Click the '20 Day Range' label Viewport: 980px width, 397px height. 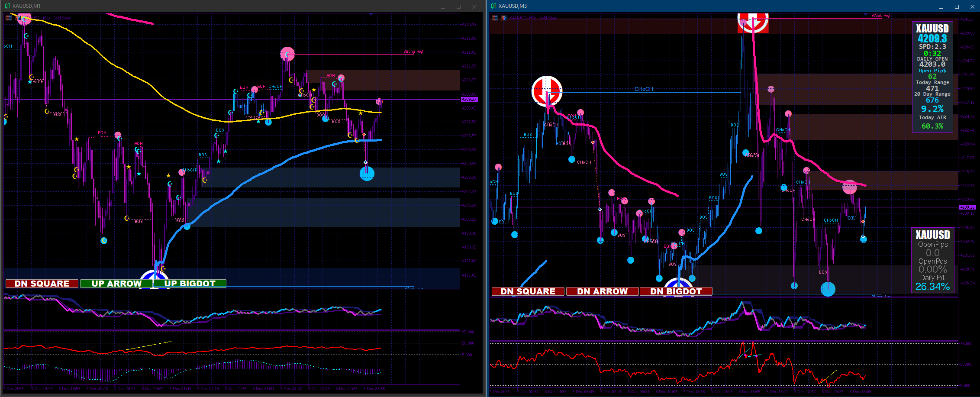click(932, 94)
